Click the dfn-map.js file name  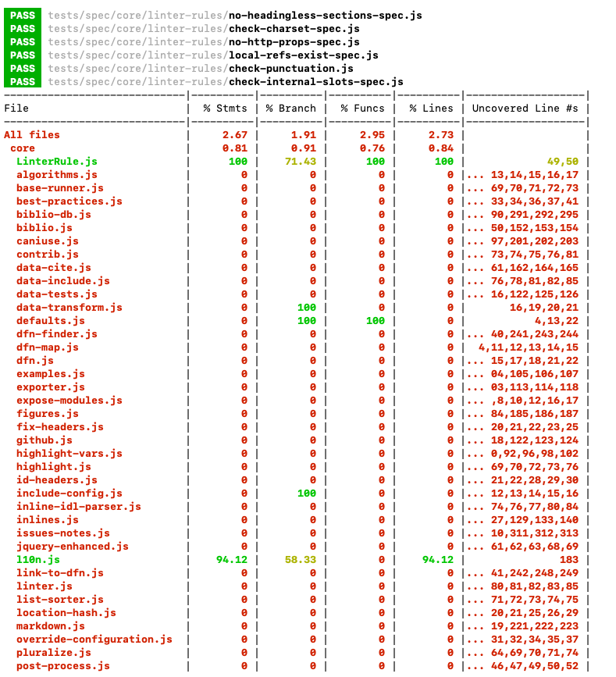tap(48, 347)
